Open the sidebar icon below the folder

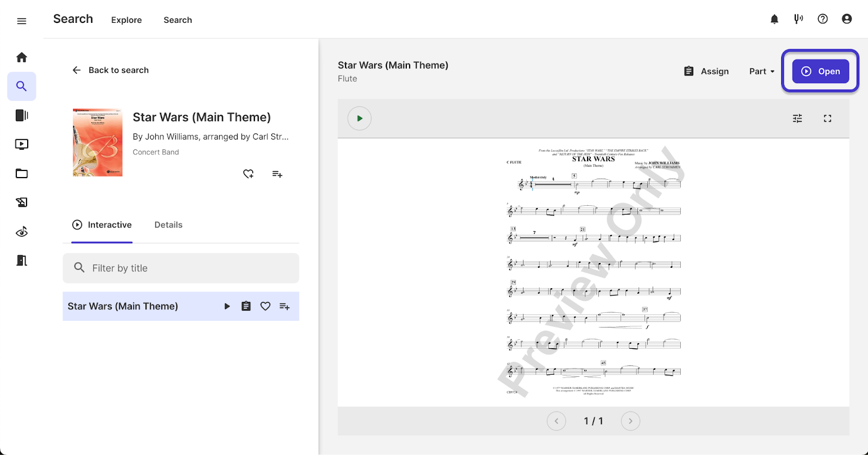22,203
